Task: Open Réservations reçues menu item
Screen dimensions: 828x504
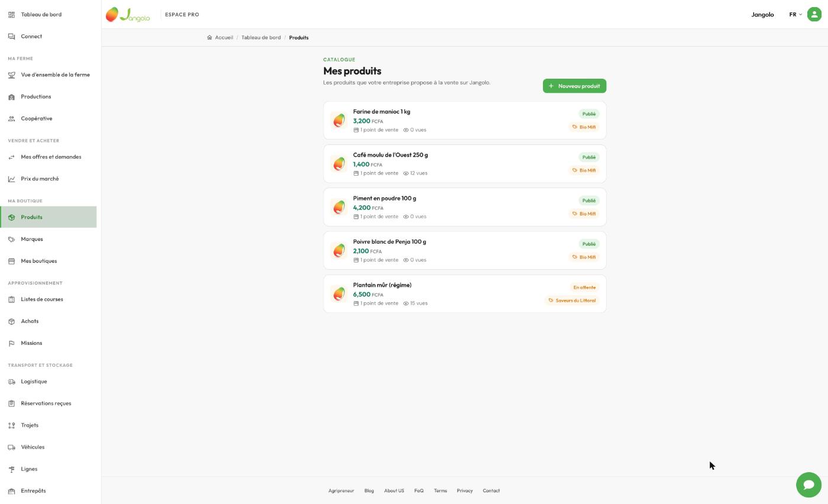Action: [x=48, y=403]
